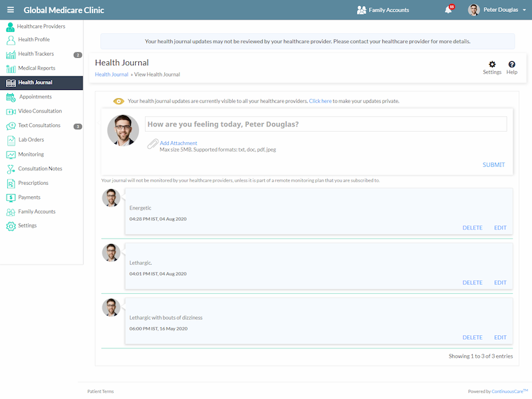Delete the Energetic journal entry
The height and width of the screenshot is (399, 532).
coord(472,227)
